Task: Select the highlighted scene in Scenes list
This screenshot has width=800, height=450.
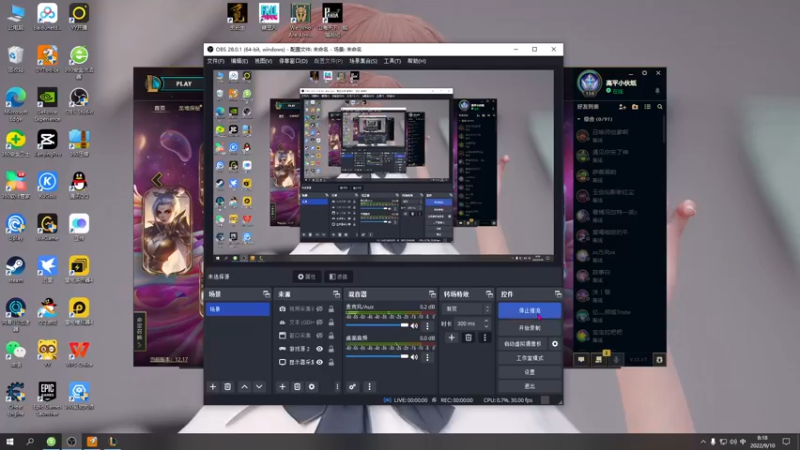Action: 238,309
